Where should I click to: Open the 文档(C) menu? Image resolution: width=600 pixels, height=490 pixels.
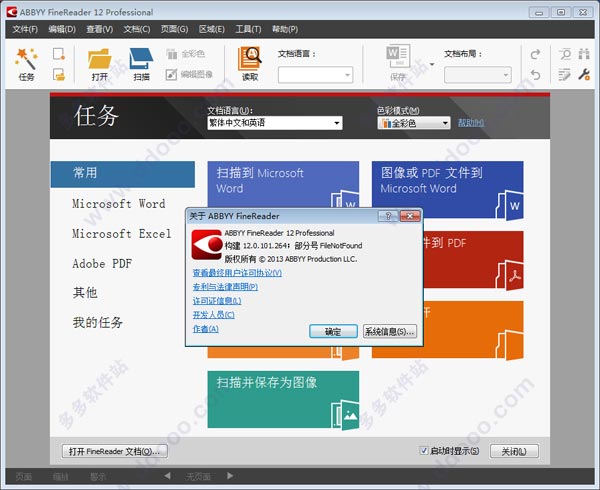pos(137,29)
